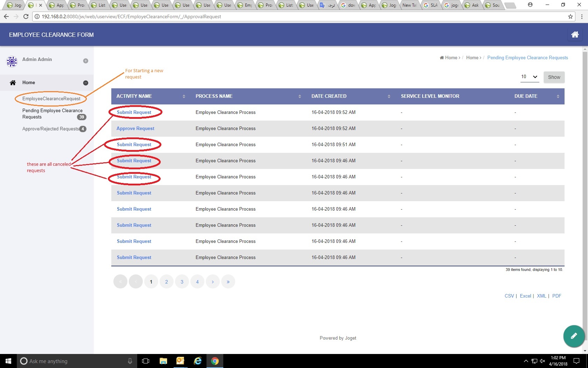Open the page size dropdown showing 10
The image size is (588, 368).
(x=529, y=77)
